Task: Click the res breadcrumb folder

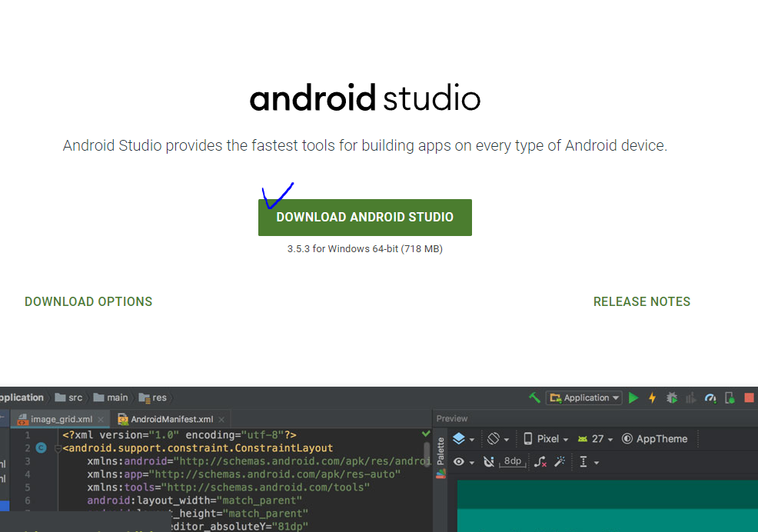Action: coord(153,397)
